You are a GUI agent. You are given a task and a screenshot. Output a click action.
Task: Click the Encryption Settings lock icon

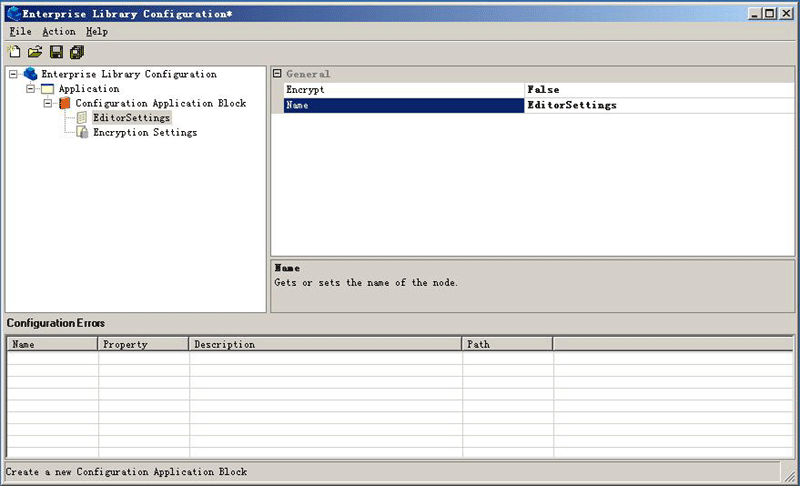coord(82,132)
